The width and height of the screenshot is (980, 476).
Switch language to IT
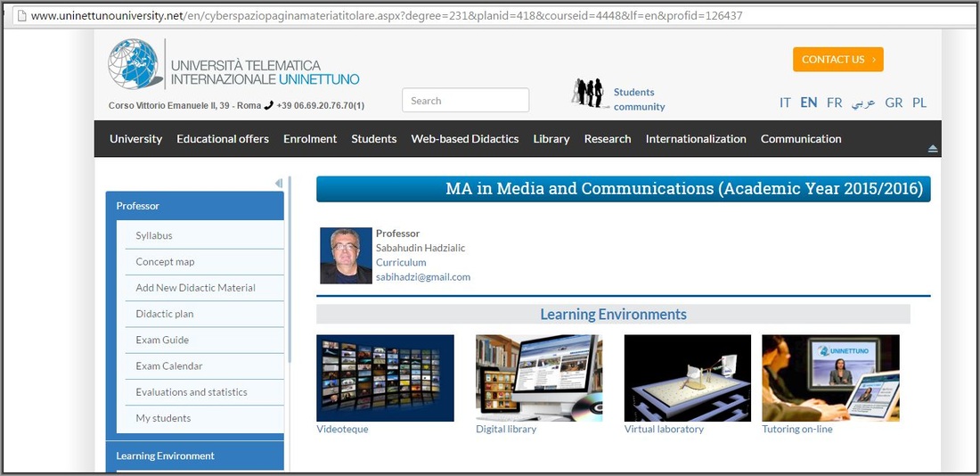[785, 103]
